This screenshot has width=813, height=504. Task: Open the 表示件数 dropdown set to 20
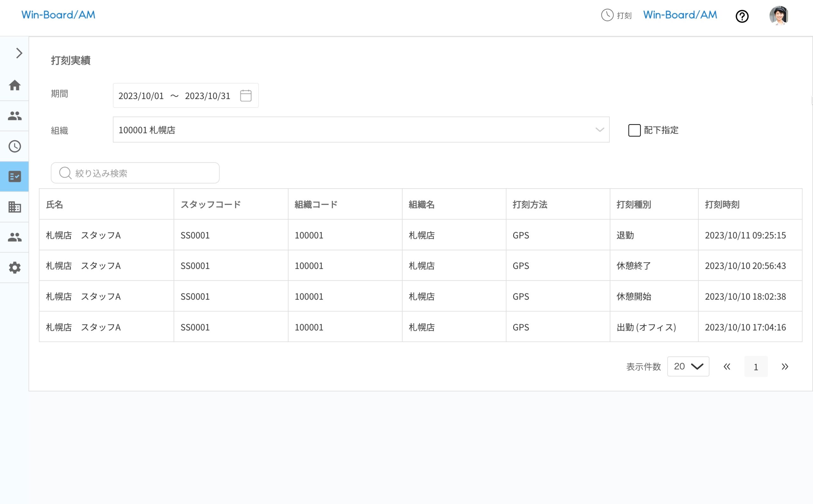coord(688,366)
